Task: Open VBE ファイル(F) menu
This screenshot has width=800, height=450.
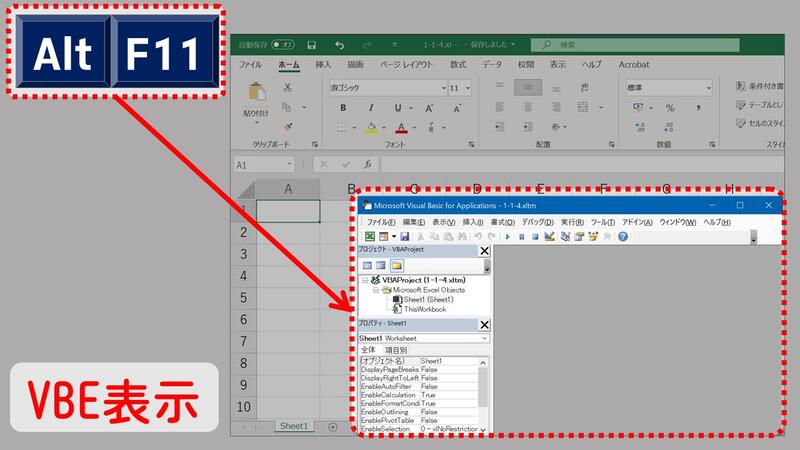Action: click(x=381, y=222)
